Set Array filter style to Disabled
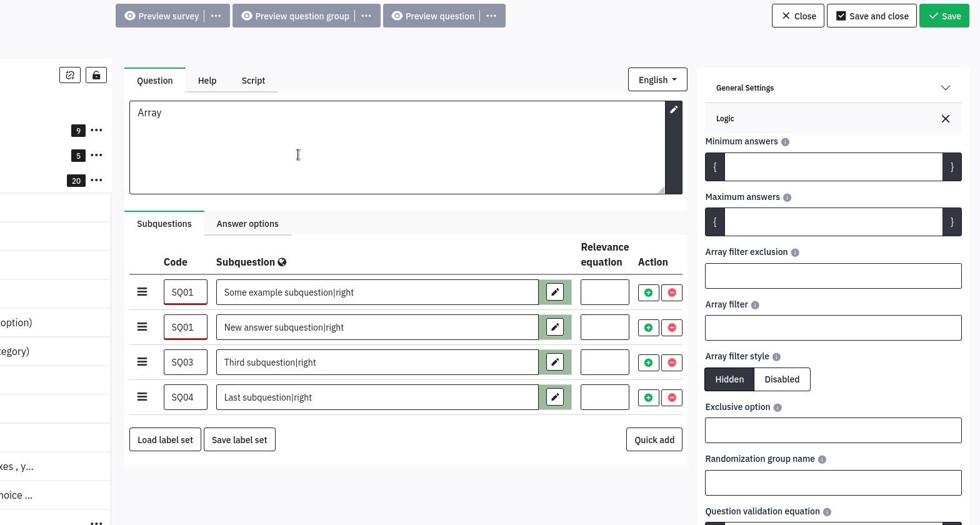980x525 pixels. (x=782, y=379)
